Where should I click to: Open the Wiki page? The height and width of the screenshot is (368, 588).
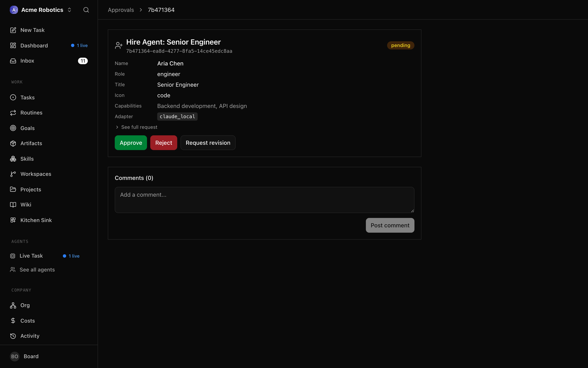(49, 205)
